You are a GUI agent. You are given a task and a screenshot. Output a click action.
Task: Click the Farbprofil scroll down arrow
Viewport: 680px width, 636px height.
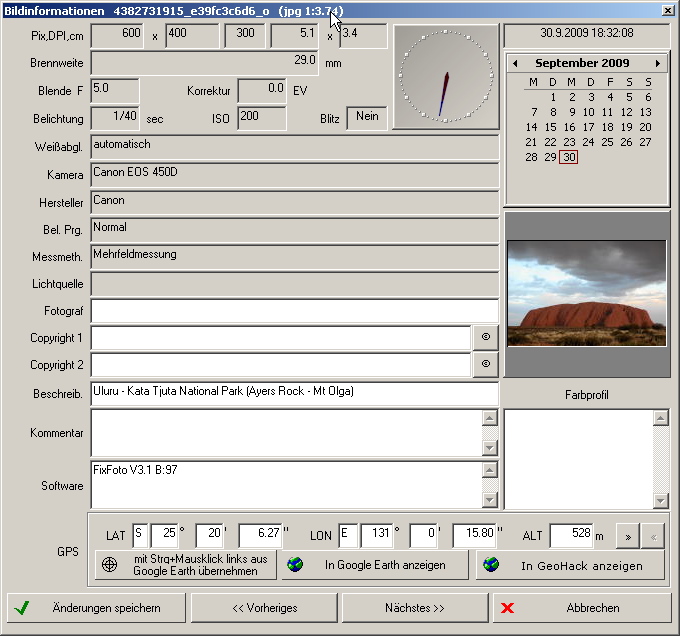coord(660,501)
